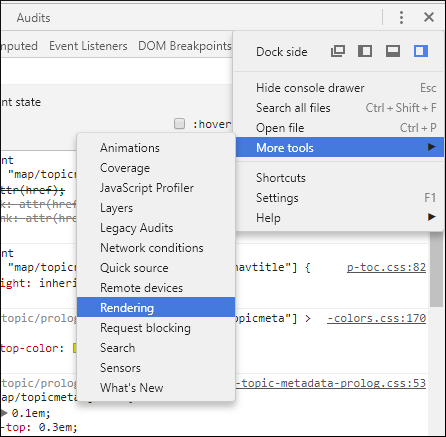Viewport: 446px width, 437px height.
Task: Open the Animations tool
Action: point(156,148)
